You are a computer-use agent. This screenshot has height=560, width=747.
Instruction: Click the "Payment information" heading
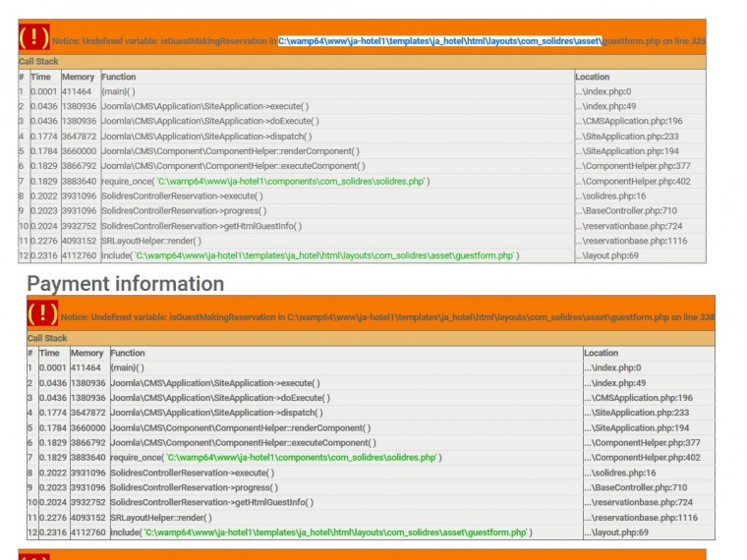[x=126, y=284]
